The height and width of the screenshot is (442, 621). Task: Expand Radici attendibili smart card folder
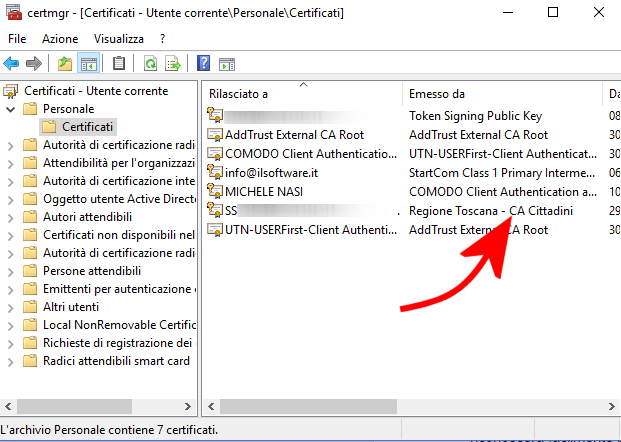[11, 362]
